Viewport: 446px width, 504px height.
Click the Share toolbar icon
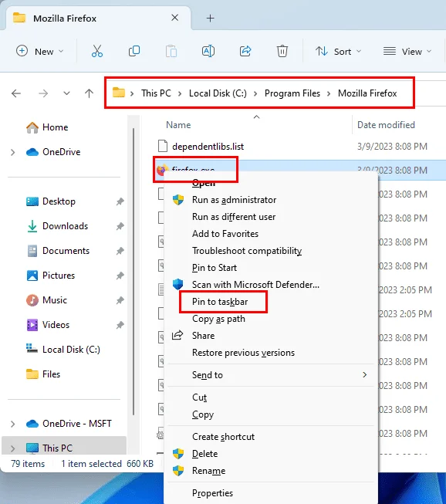245,51
